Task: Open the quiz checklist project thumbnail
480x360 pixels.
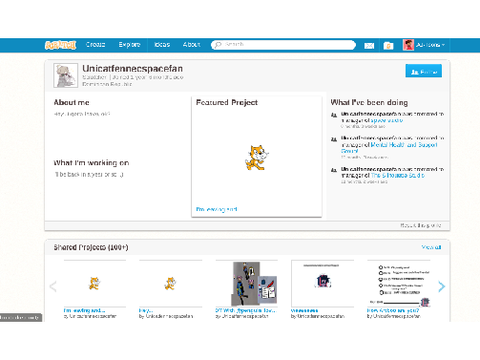Action: (398, 283)
